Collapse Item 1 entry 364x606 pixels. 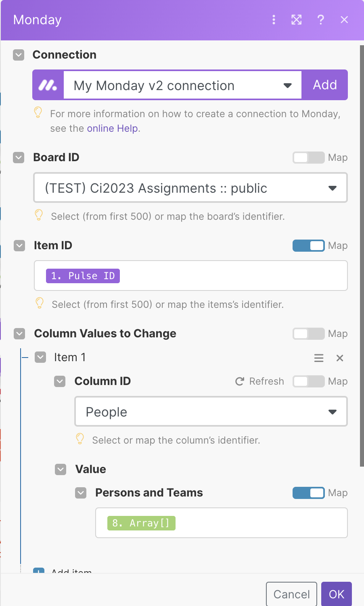[40, 358]
